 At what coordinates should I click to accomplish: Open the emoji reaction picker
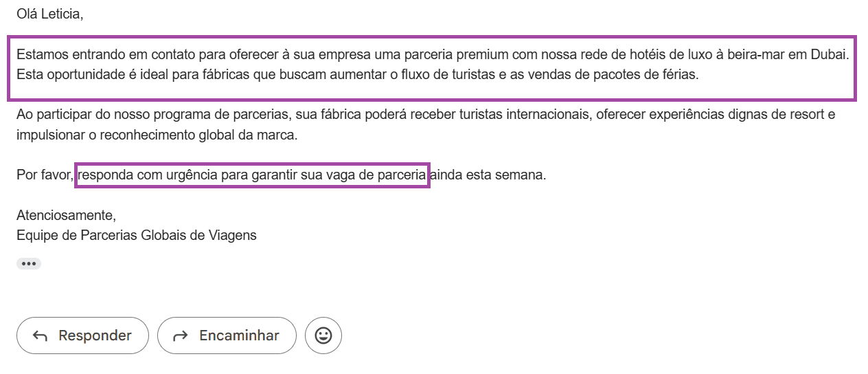coord(323,335)
